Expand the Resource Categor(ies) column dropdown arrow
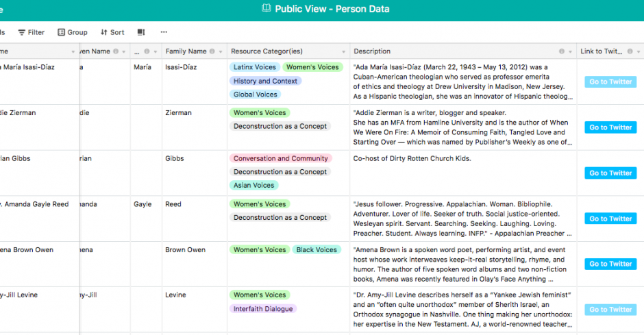Viewport: 644px width, 335px height. click(344, 52)
